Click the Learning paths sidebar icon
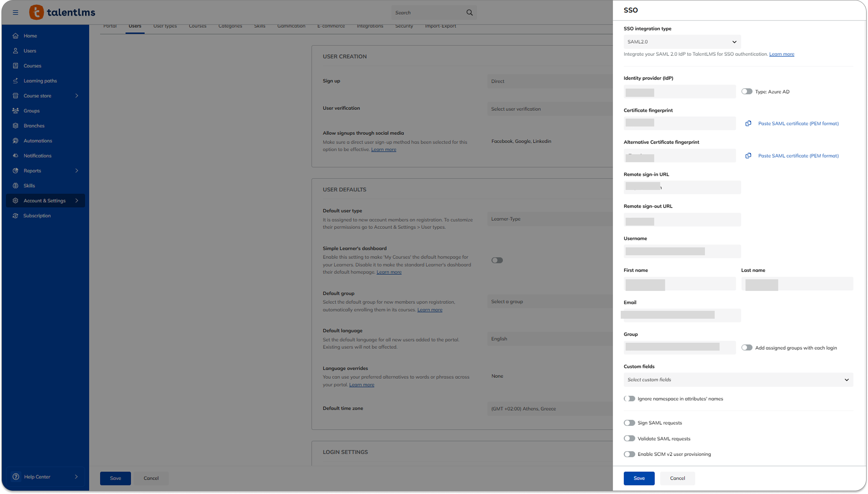 [15, 81]
